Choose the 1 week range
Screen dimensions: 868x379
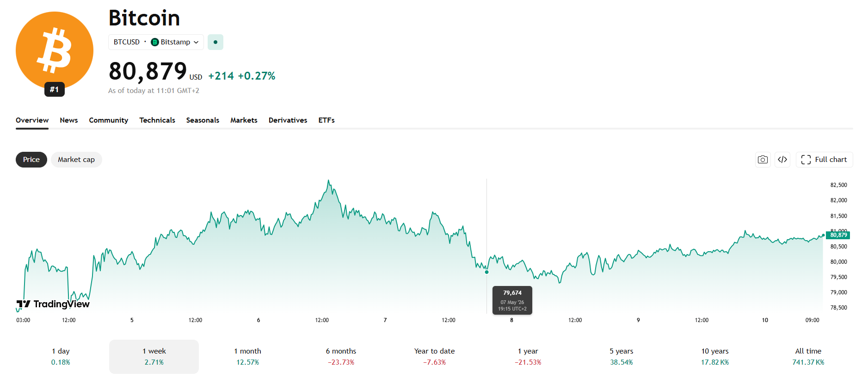click(x=154, y=357)
